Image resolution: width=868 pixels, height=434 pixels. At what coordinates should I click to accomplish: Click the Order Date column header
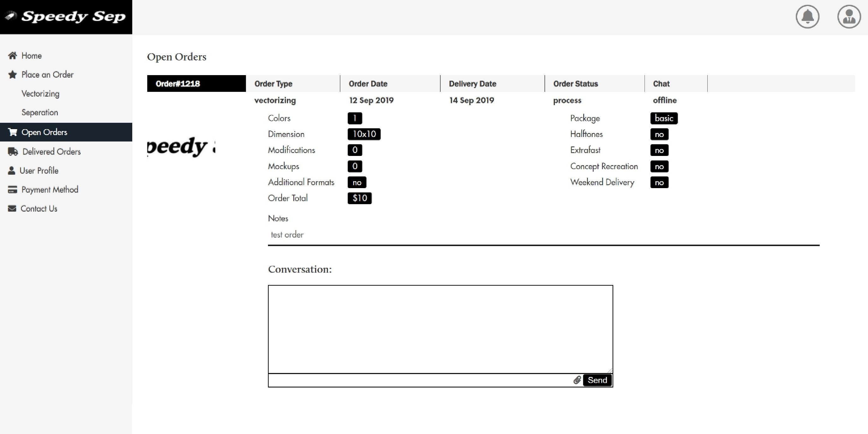[368, 84]
